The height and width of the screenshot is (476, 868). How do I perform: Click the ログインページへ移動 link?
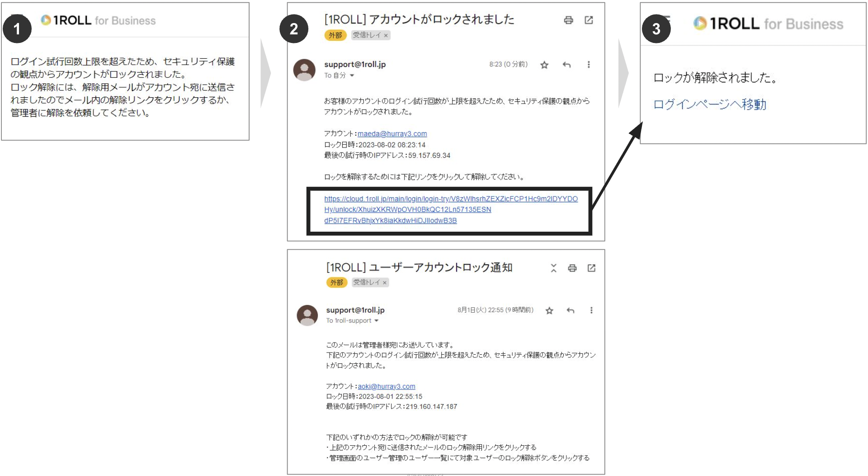(x=709, y=105)
